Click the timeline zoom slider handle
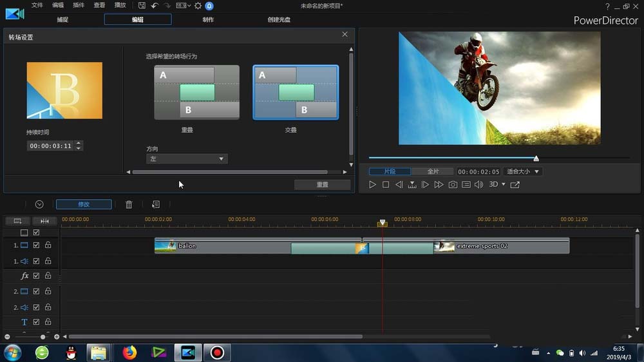This screenshot has width=644, height=362. tap(43, 337)
